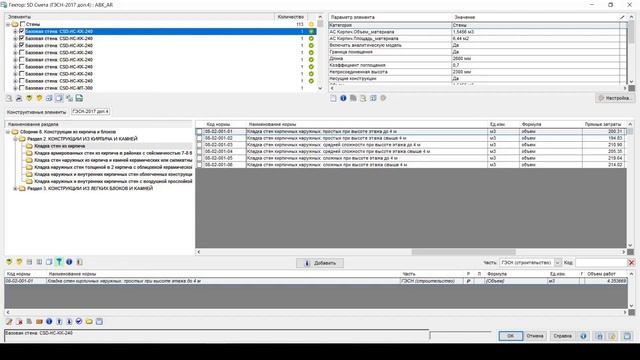The height and width of the screenshot is (360, 640).
Task: Click into the Код input field
Action: pyautogui.click(x=601, y=263)
